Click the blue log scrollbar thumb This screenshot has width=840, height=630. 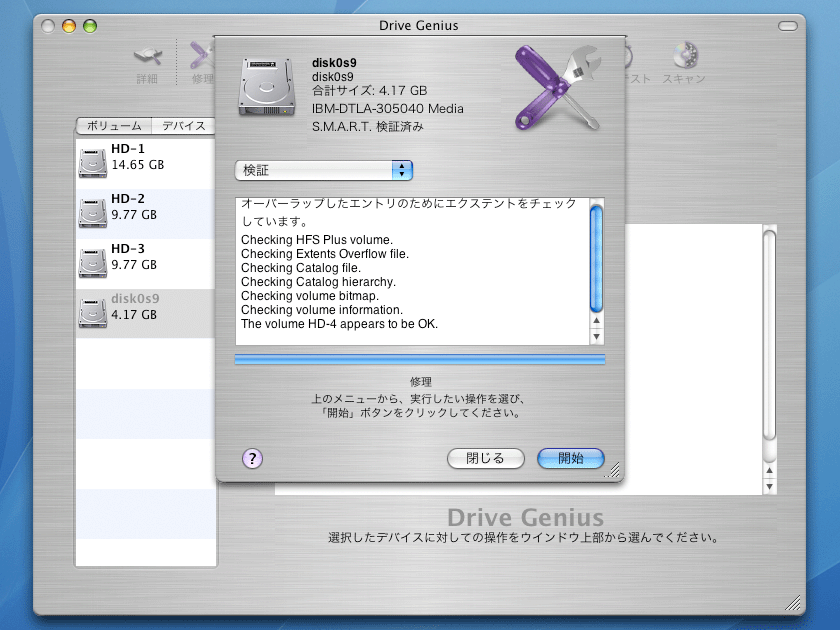596,258
